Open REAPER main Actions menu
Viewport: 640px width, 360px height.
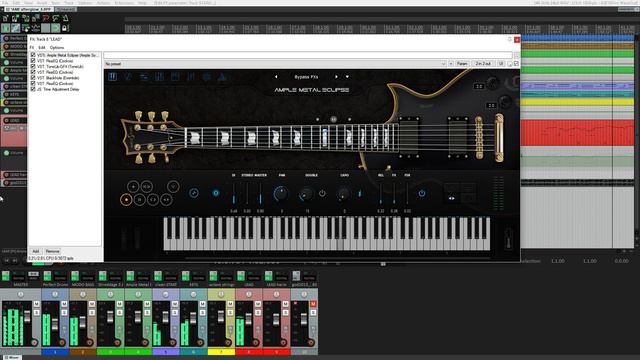pyautogui.click(x=103, y=3)
